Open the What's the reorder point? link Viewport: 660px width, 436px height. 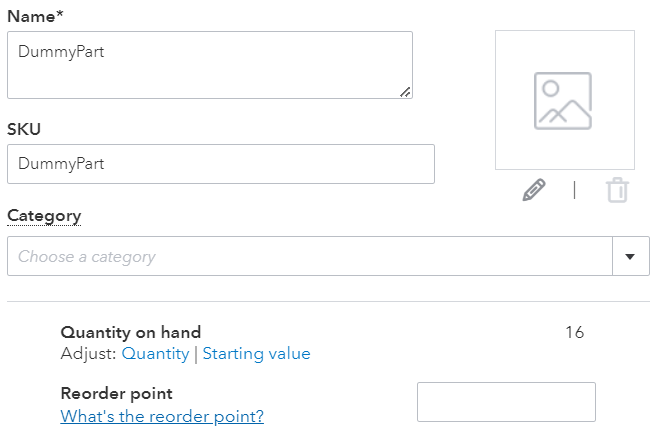pyautogui.click(x=162, y=416)
